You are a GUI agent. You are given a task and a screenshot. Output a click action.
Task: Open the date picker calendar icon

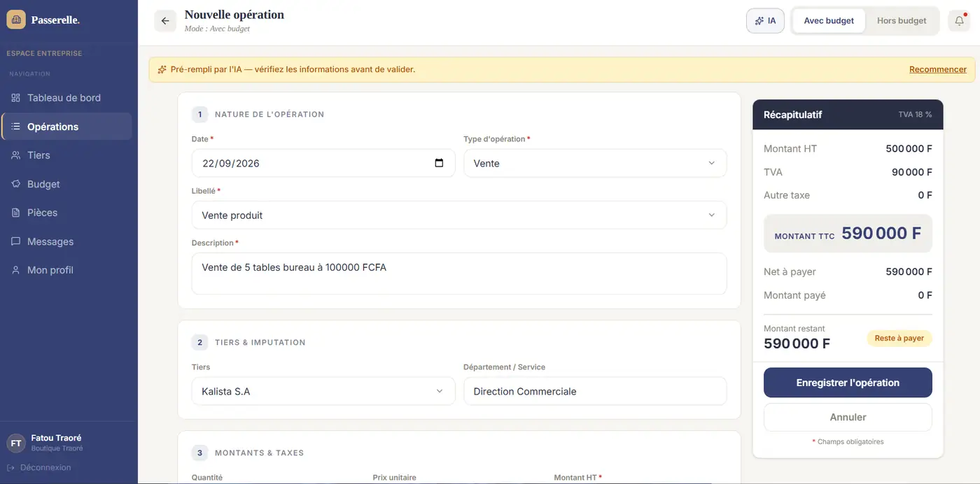[x=439, y=163]
